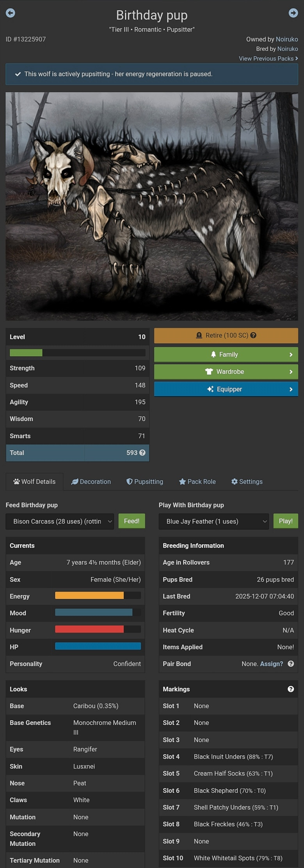Screen dimensions: 304x868
Task: Switch to the Decoration tab
Action: [91, 481]
